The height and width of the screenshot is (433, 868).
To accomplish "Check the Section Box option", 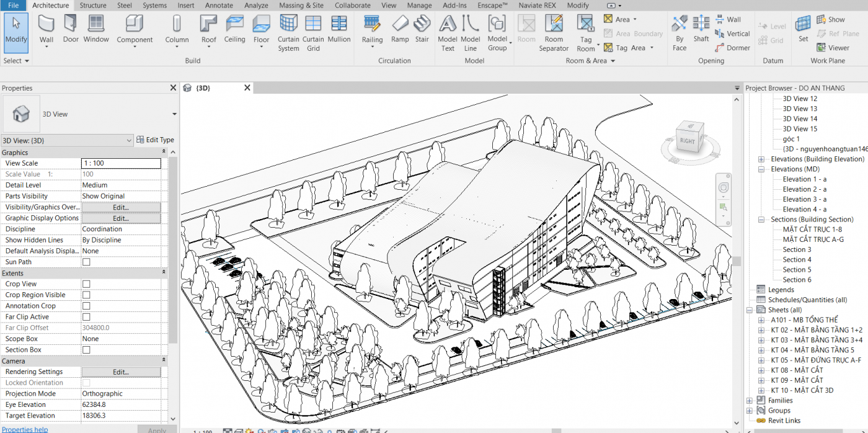I will tap(87, 350).
